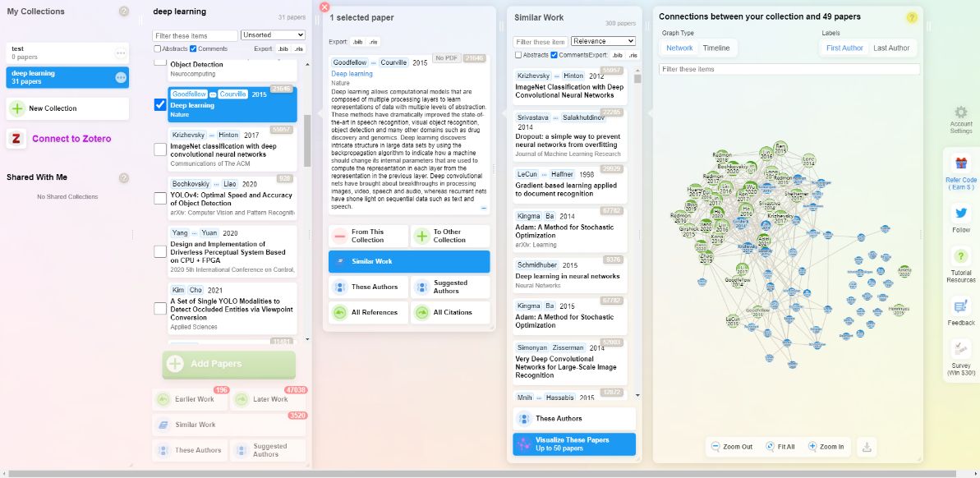This screenshot has height=478, width=980.
Task: Click the Add Papers button
Action: (228, 365)
